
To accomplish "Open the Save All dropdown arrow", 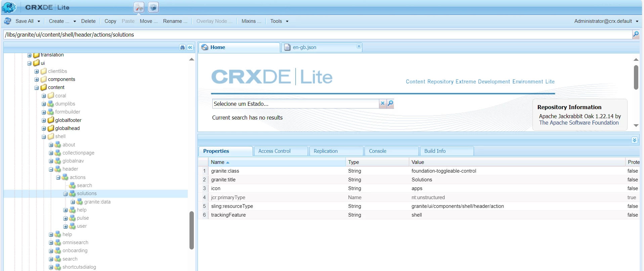I will coord(39,21).
